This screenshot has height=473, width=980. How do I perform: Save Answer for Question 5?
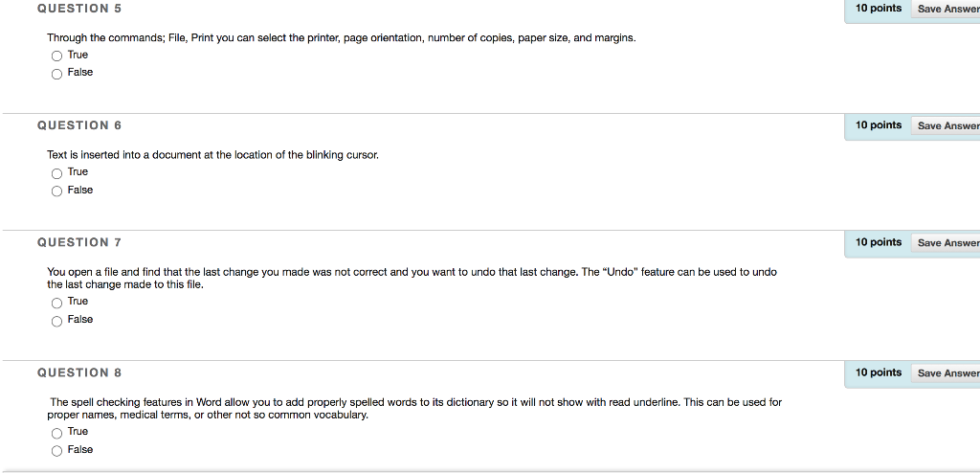click(x=946, y=9)
